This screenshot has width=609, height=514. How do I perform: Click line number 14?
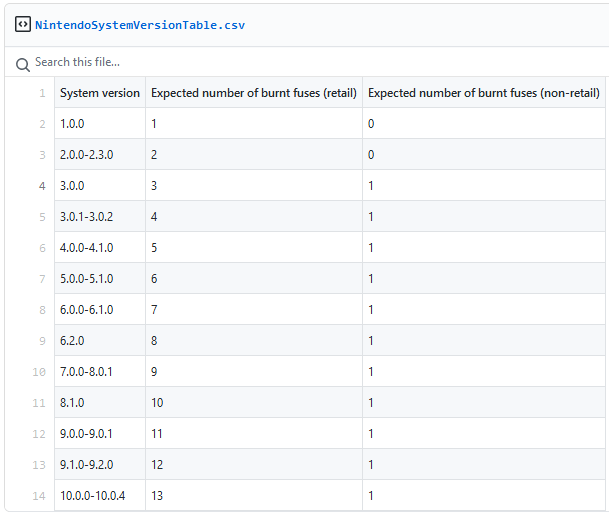[x=39, y=496]
